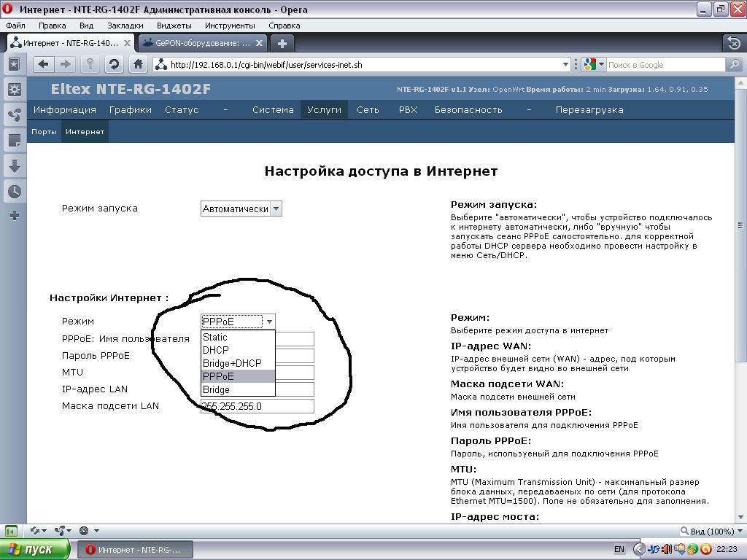
Task: Open the Безопасность section
Action: pos(468,109)
